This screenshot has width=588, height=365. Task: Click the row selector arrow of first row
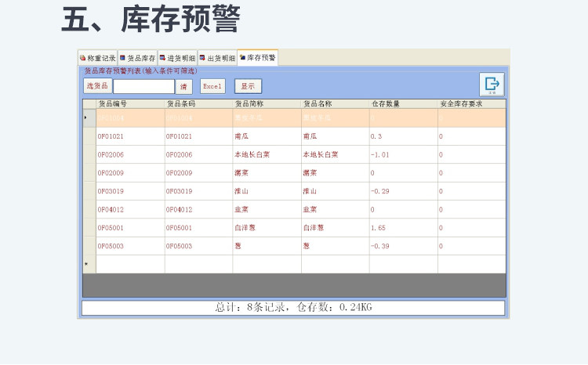tap(89, 117)
